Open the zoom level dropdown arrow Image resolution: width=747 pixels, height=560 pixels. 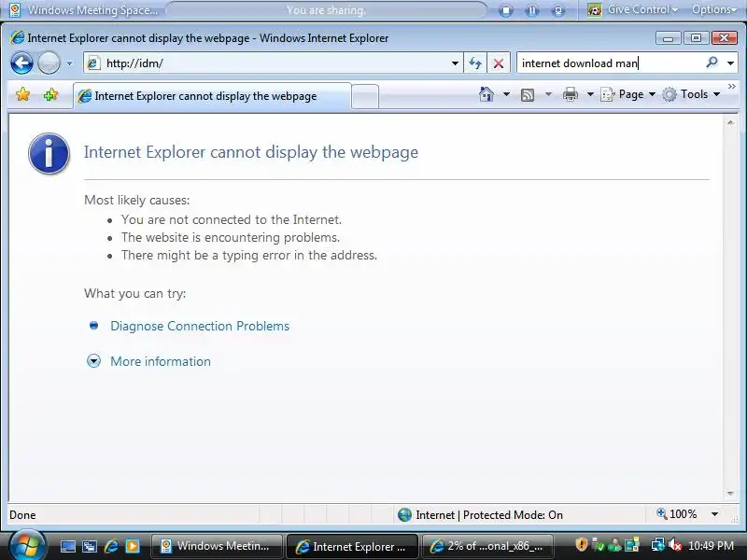[714, 514]
